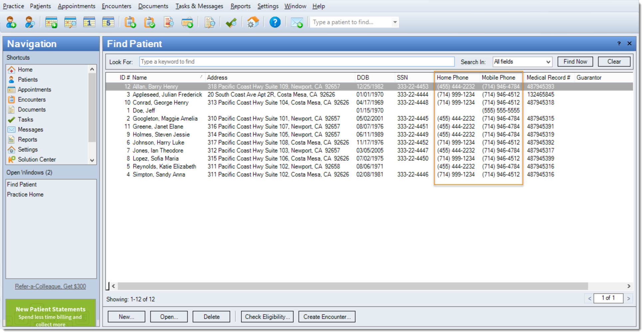Open the Appointments menu
The image size is (644, 334).
point(77,6)
